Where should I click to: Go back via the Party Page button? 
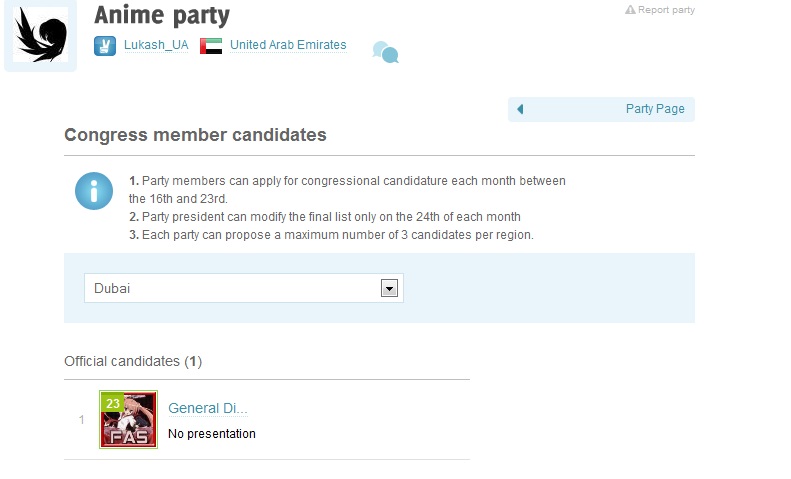[654, 109]
